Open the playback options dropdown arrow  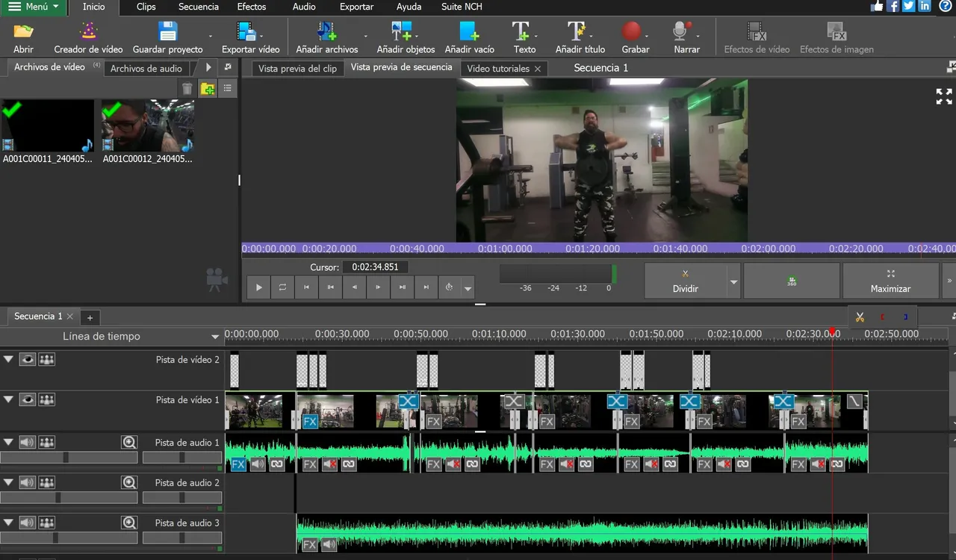pyautogui.click(x=468, y=287)
